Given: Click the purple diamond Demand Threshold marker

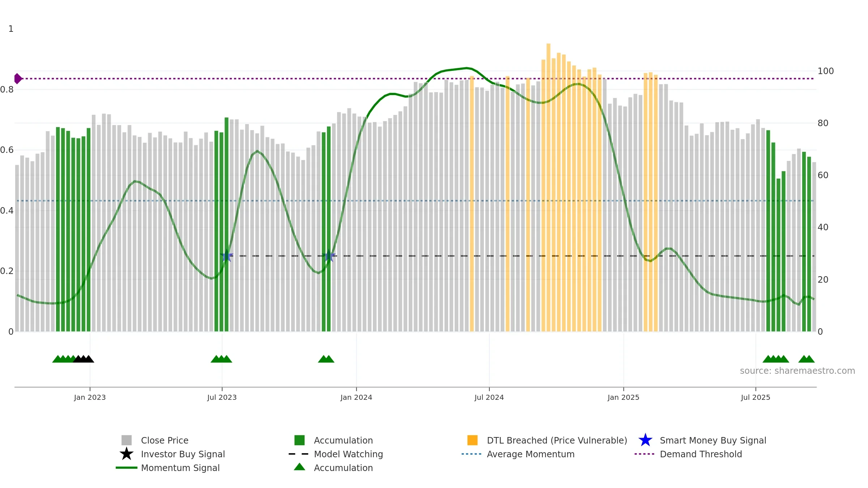Looking at the screenshot, I should 18,78.
